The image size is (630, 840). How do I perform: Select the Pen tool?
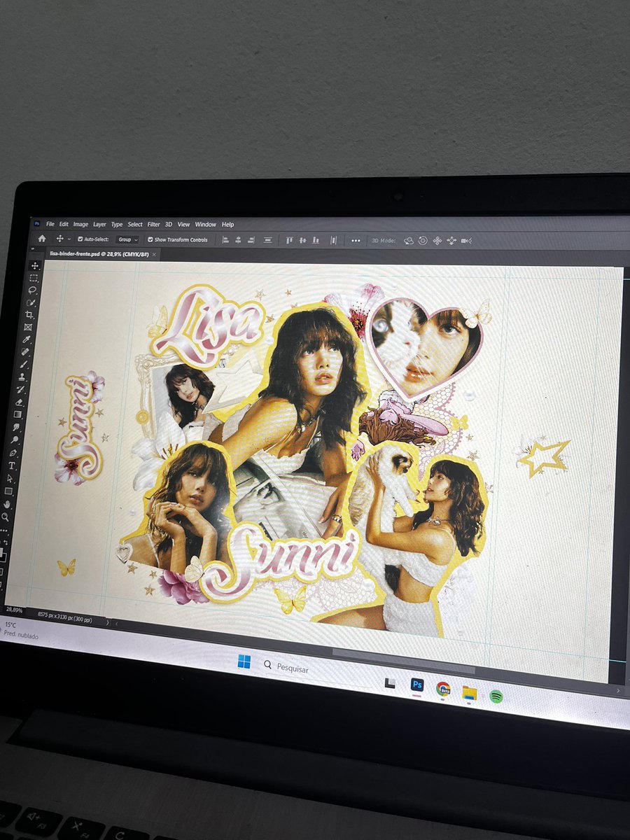[13, 453]
